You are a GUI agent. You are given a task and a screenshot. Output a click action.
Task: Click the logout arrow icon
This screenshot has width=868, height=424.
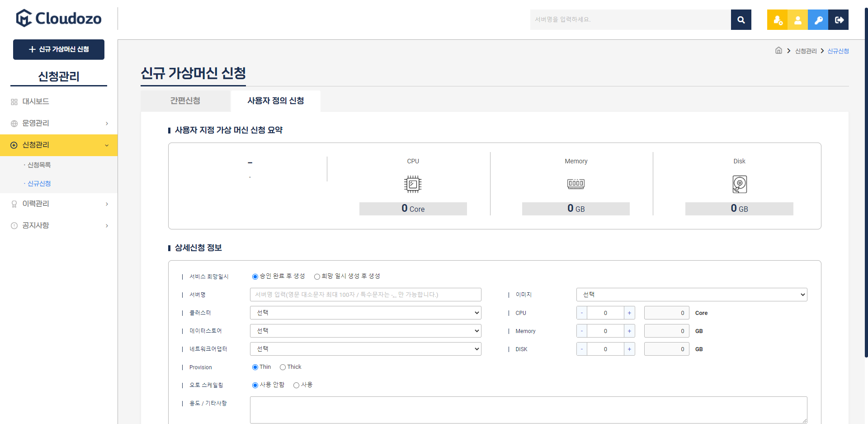839,20
